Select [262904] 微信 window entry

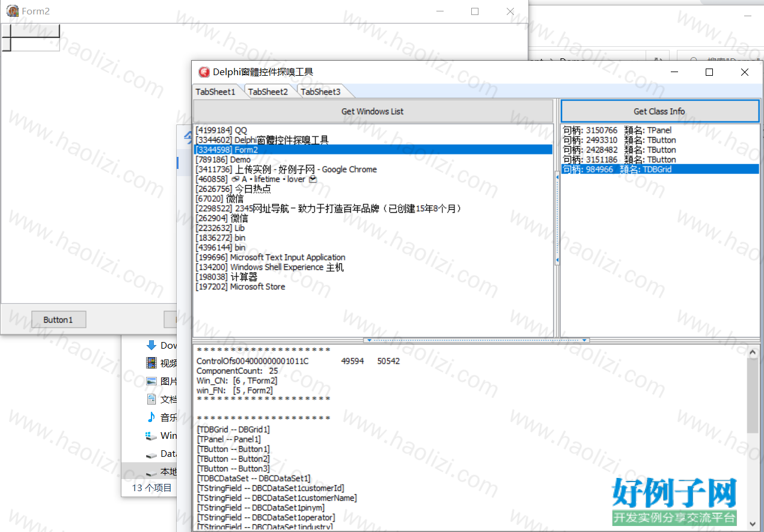(373, 218)
